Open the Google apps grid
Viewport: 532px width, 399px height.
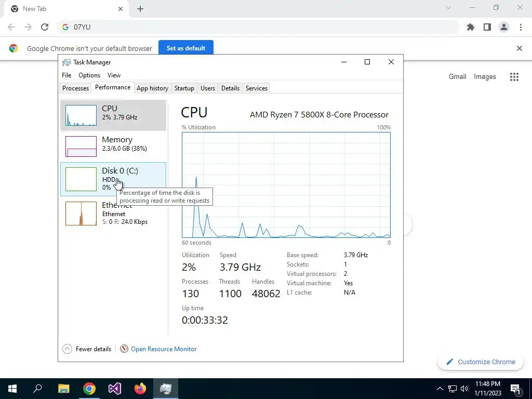click(514, 77)
